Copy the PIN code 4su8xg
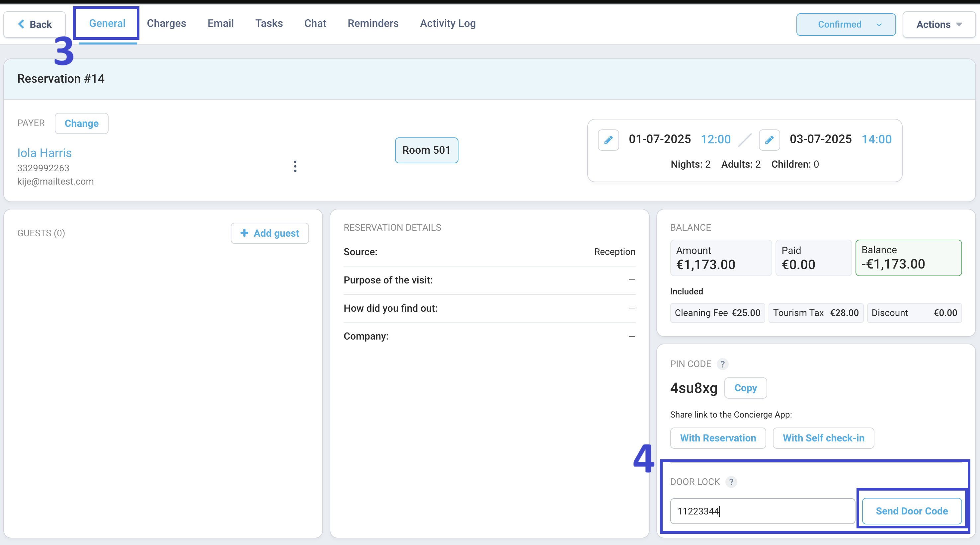Viewport: 980px width, 545px height. point(745,388)
